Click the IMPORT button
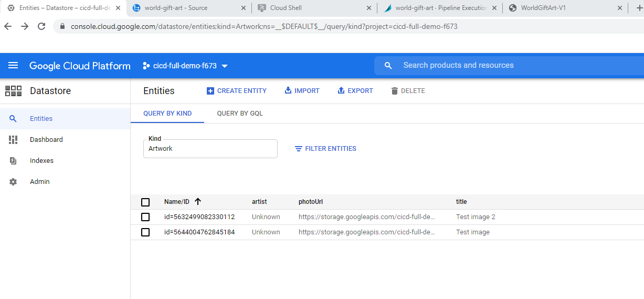 click(x=302, y=91)
